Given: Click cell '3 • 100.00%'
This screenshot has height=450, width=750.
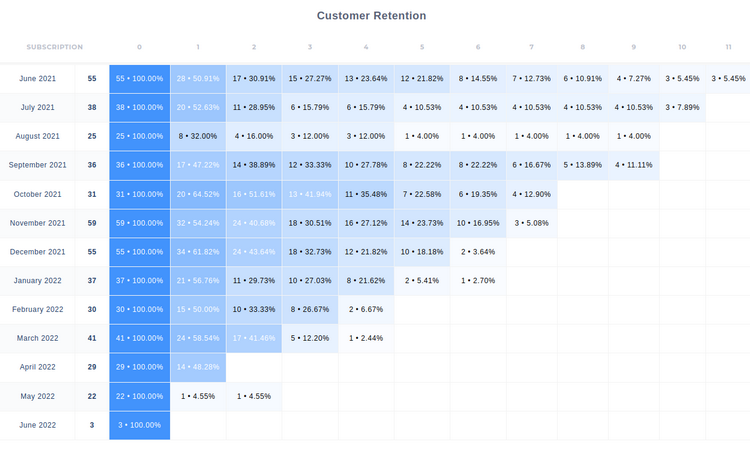Looking at the screenshot, I should click(x=140, y=425).
